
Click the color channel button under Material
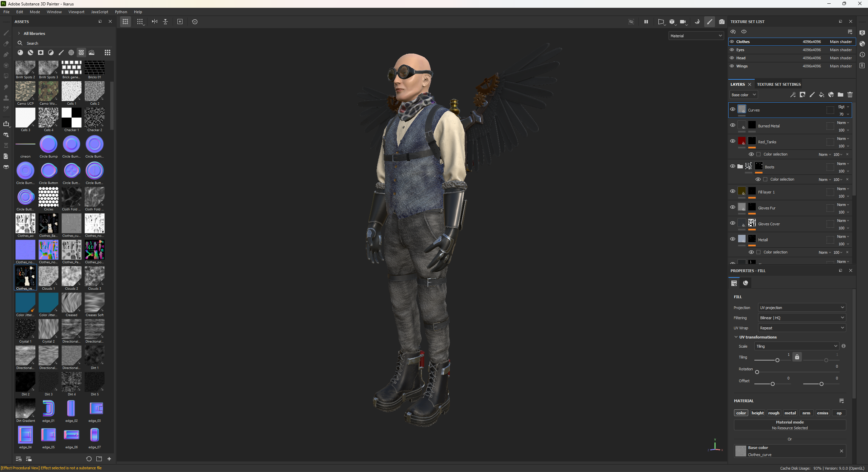click(741, 413)
